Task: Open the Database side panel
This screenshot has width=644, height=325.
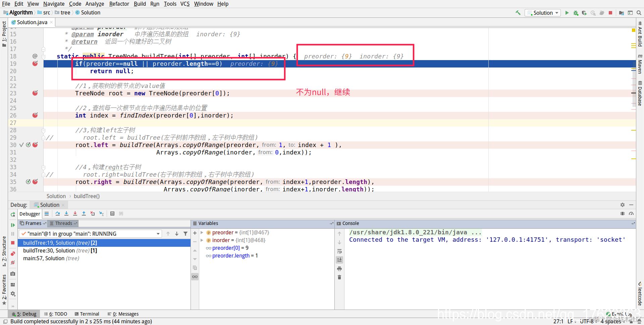Action: (x=640, y=94)
